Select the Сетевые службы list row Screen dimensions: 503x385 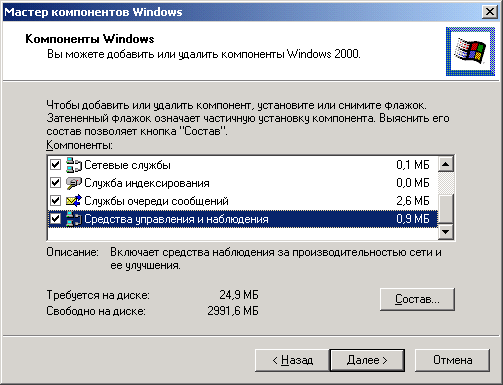(243, 165)
